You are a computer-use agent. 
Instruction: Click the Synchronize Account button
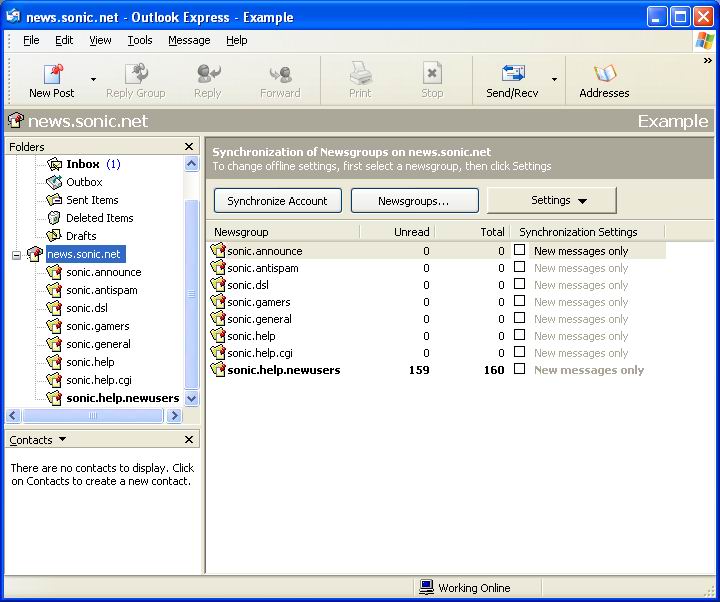tap(278, 201)
